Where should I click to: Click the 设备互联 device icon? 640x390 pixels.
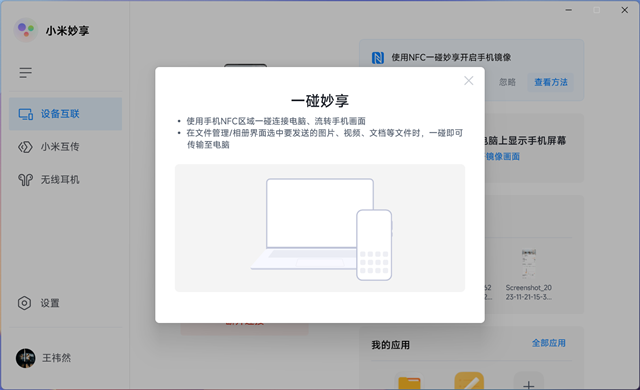tap(26, 114)
